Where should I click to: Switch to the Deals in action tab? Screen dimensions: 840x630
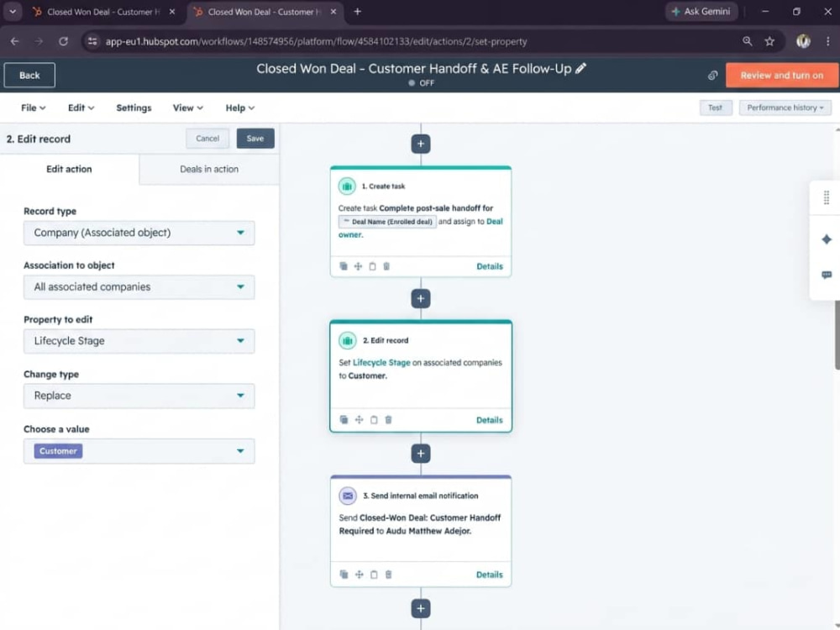tap(209, 170)
